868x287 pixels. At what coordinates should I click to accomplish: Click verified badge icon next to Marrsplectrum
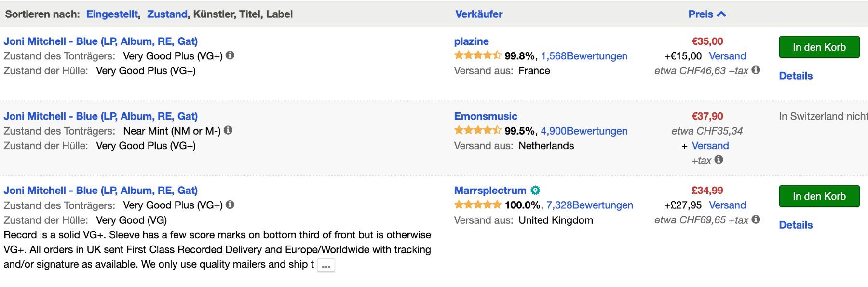(535, 191)
